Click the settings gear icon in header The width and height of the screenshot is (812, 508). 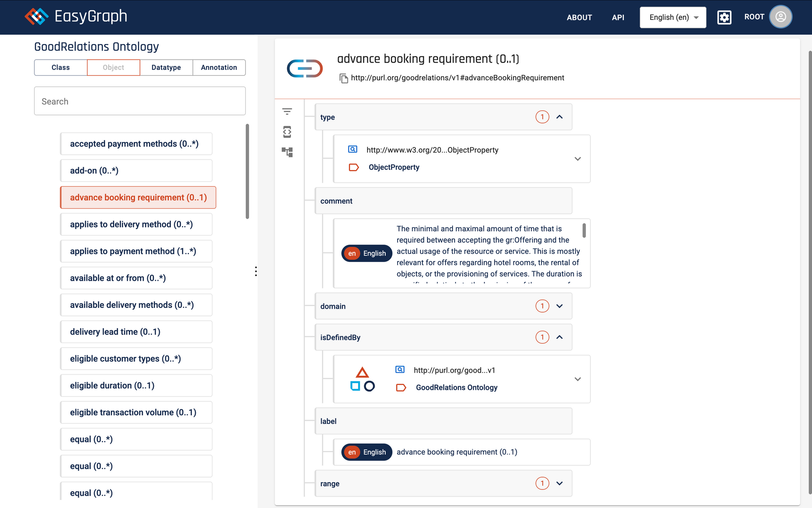(x=724, y=17)
